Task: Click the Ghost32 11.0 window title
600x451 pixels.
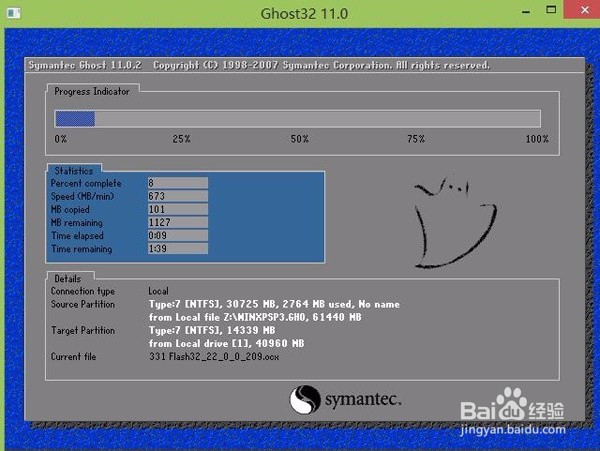Action: [x=304, y=14]
